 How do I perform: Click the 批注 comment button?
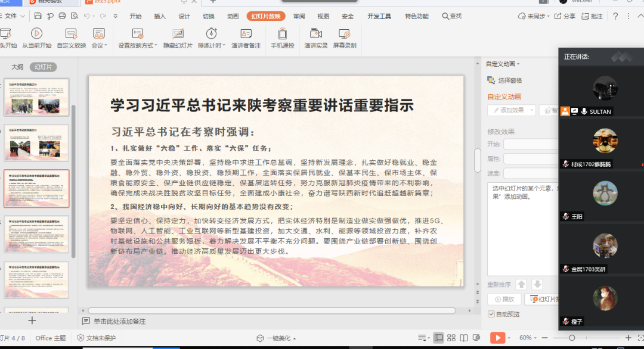coord(592,16)
